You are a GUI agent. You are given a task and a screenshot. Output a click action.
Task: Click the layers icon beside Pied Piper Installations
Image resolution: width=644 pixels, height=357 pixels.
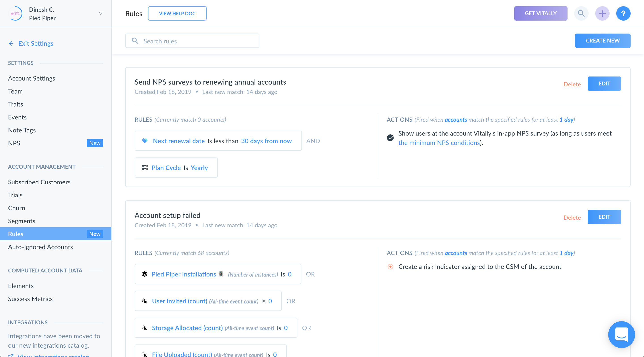[144, 274]
